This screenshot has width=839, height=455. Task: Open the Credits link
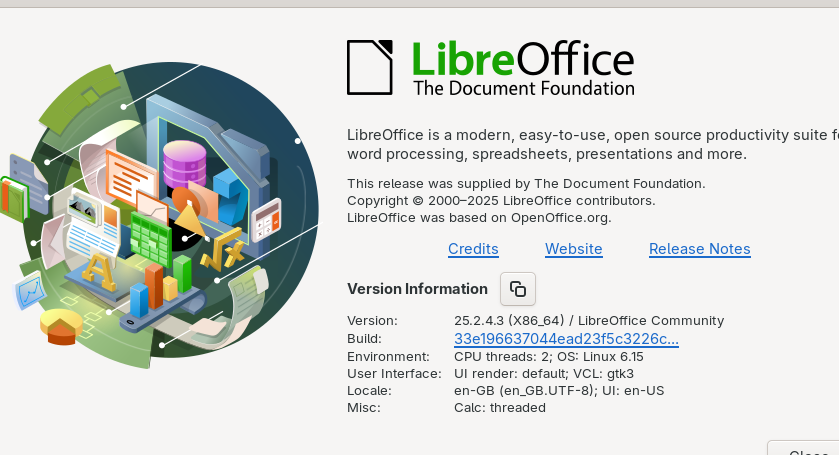(x=473, y=249)
